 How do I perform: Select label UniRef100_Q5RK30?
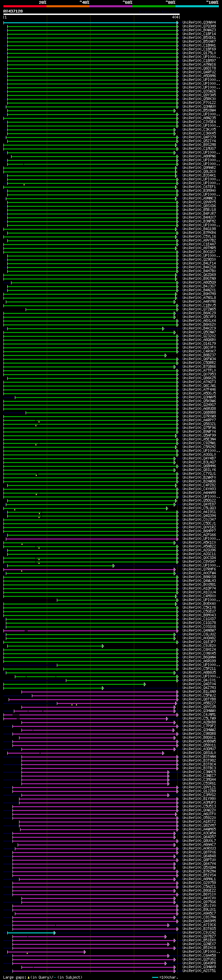pyautogui.click(x=199, y=99)
